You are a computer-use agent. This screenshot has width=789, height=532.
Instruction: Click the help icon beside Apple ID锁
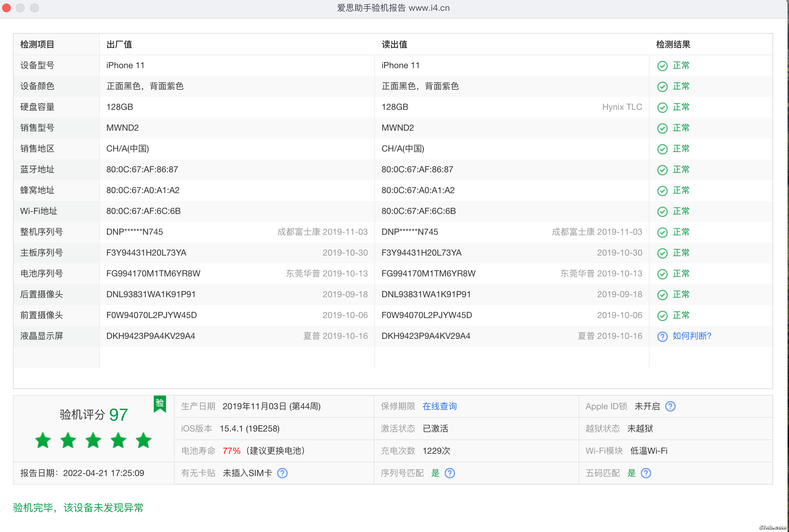(670, 406)
